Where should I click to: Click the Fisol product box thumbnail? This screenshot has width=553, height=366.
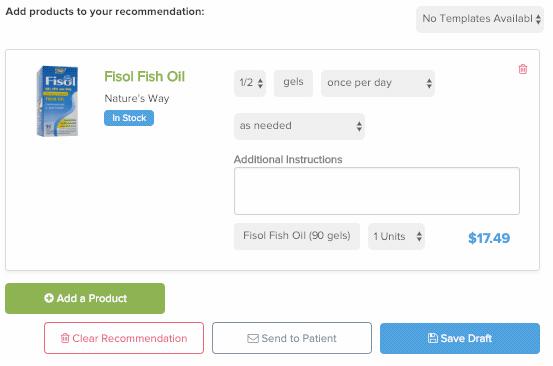pos(57,101)
